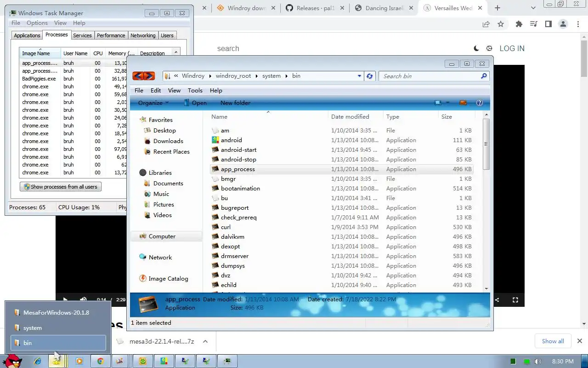
Task: Click the Chrome profile avatar icon
Action: [563, 24]
